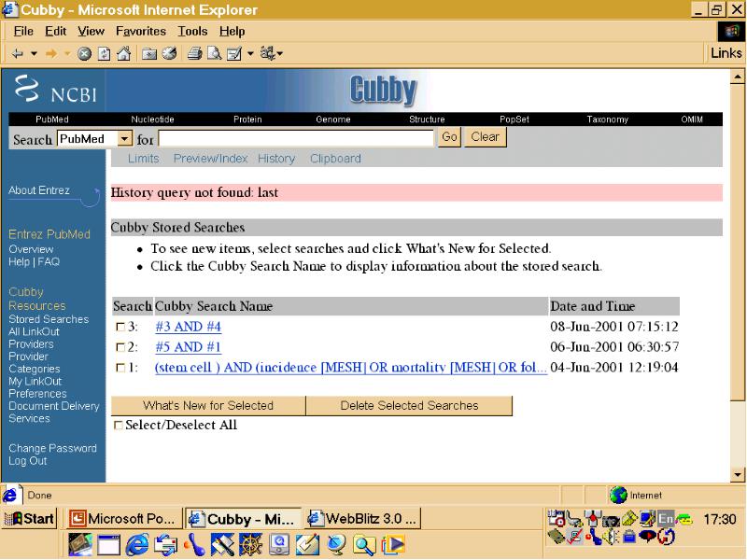The image size is (747, 560).
Task: Click the NCBI logo
Action: pos(55,90)
